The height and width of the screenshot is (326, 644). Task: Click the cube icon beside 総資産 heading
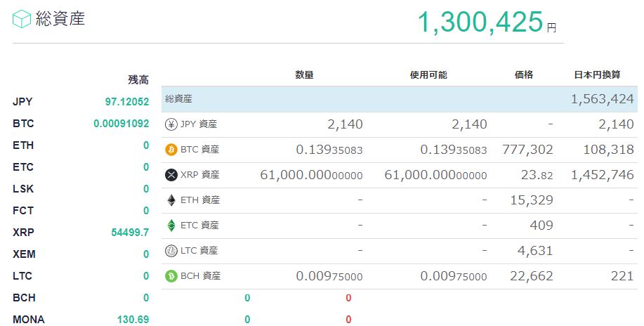22,19
